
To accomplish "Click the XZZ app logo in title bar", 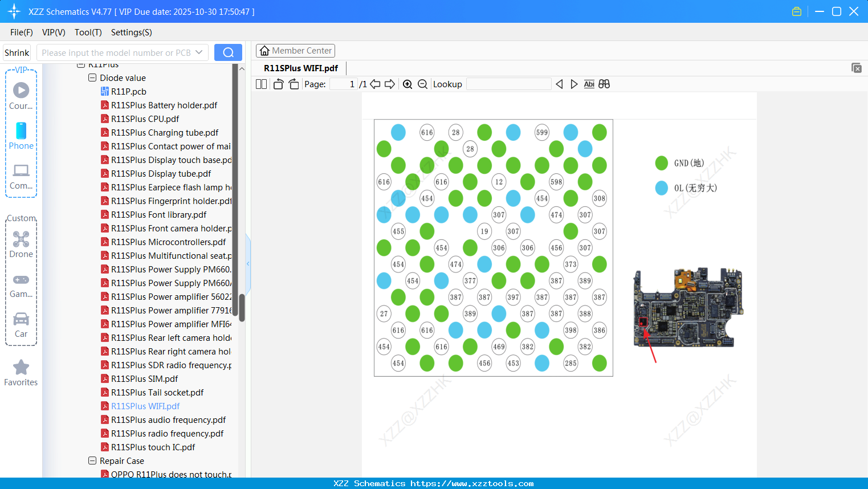I will [x=14, y=11].
